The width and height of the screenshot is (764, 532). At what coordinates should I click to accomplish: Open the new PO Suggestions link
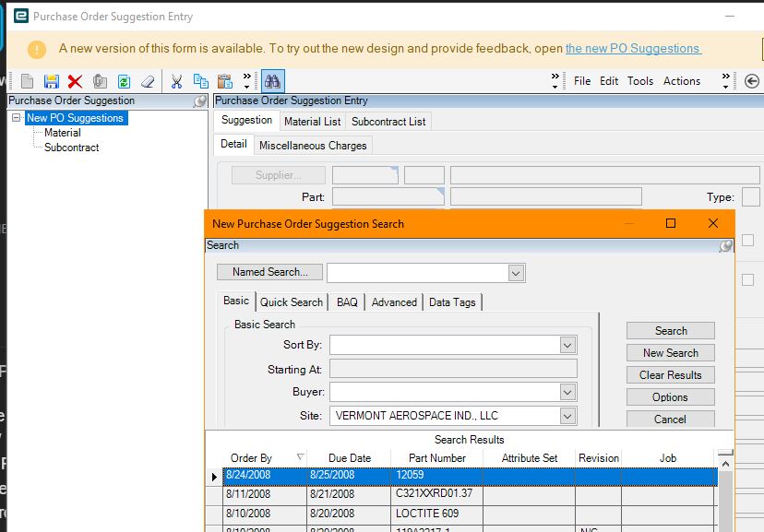(x=633, y=49)
